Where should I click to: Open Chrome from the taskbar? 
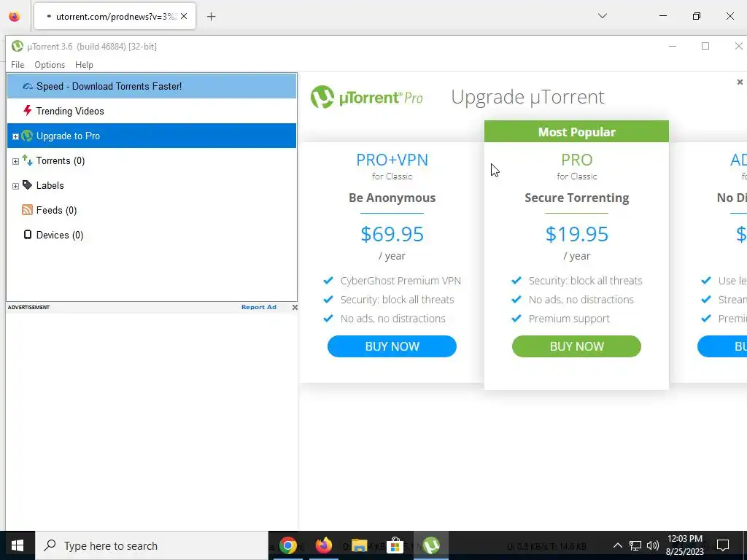coord(287,545)
